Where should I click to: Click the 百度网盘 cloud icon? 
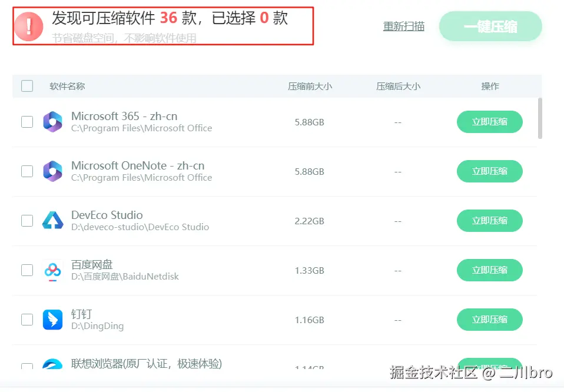coord(52,270)
